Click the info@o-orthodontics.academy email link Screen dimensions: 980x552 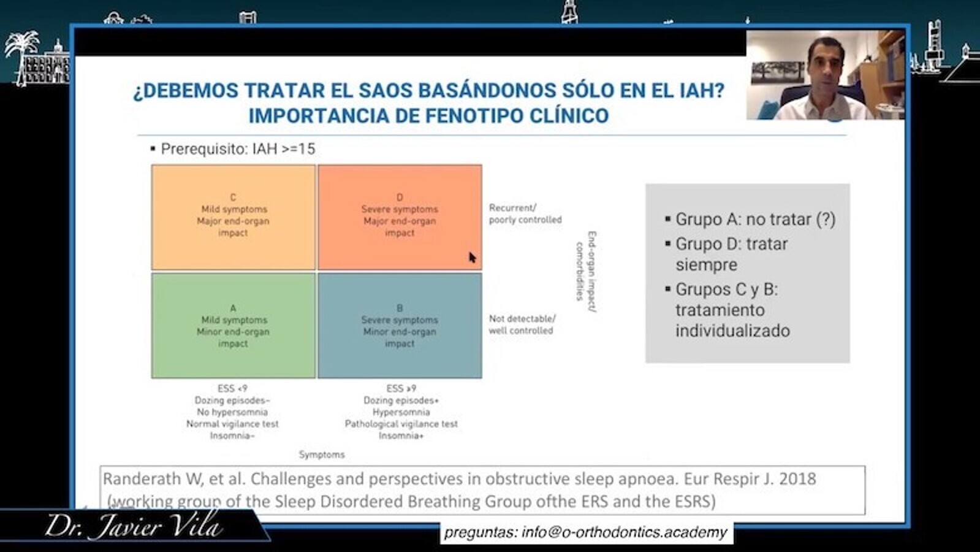(585, 532)
